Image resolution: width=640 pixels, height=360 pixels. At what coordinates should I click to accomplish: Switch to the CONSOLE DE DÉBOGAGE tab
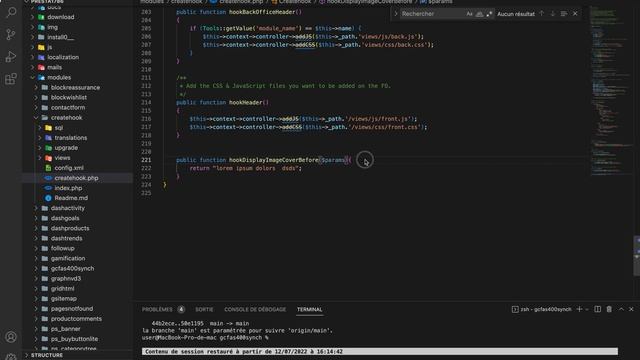point(255,309)
